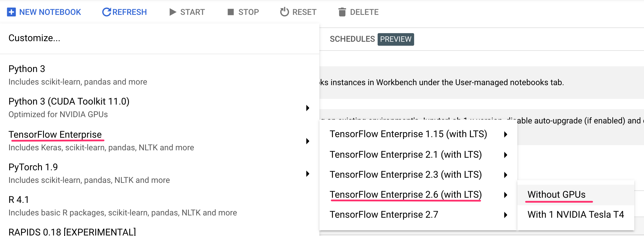Select the R 4.1 environment
This screenshot has width=644, height=236.
19,200
